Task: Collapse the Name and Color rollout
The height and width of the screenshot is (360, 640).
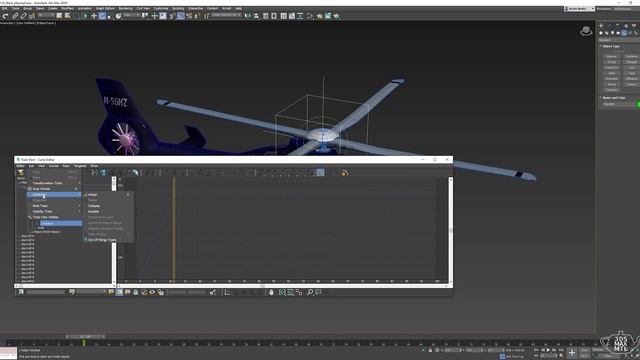Action: 613,98
